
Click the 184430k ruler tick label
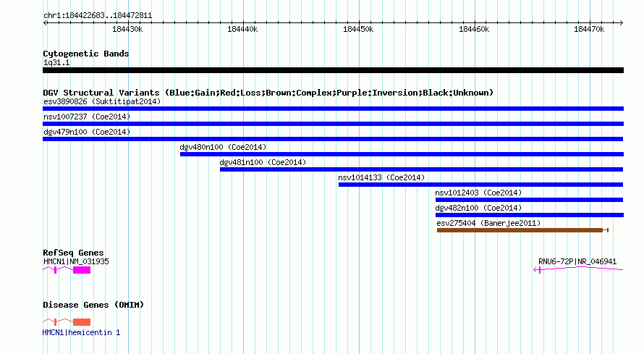[127, 29]
